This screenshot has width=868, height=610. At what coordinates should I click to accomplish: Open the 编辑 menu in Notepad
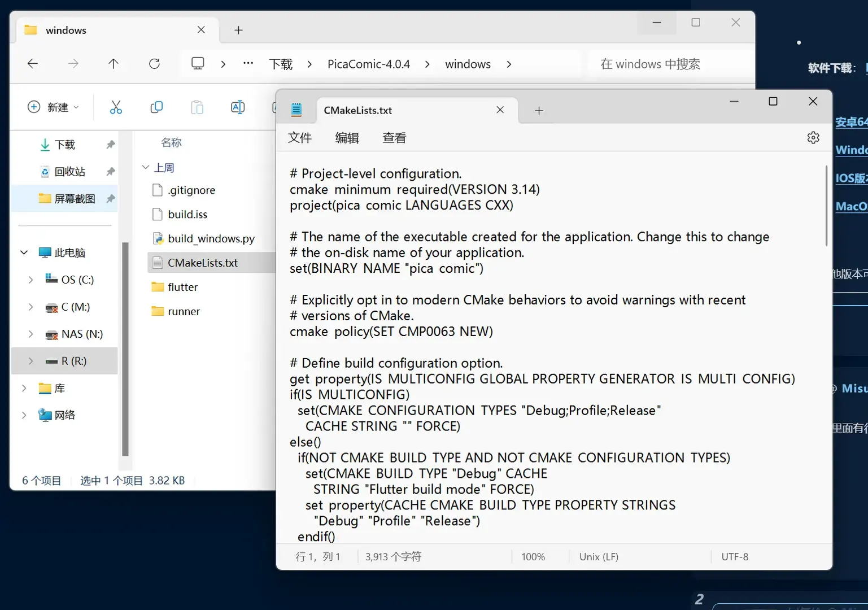click(x=347, y=138)
